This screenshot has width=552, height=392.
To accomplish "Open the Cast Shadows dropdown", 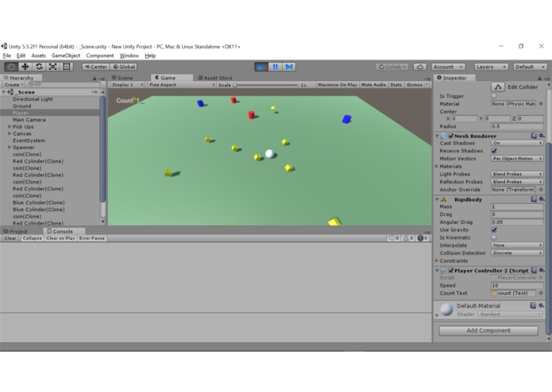I will (517, 143).
